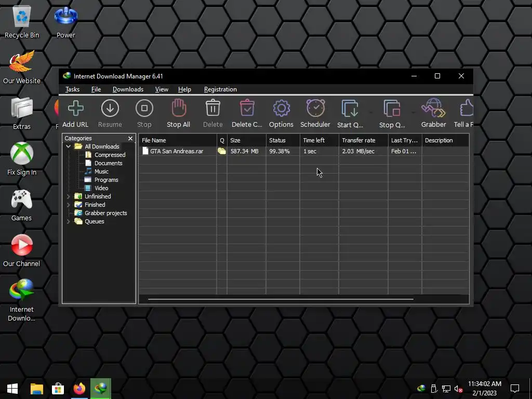The height and width of the screenshot is (399, 532).
Task: Expand the Unfinished category node
Action: (x=68, y=196)
